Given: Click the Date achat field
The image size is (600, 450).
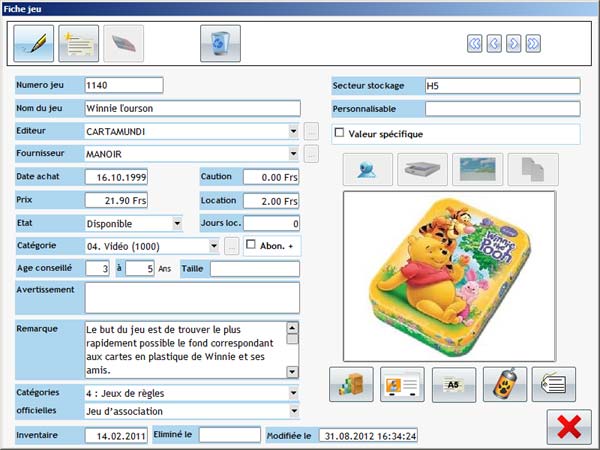Looking at the screenshot, I should click(116, 177).
